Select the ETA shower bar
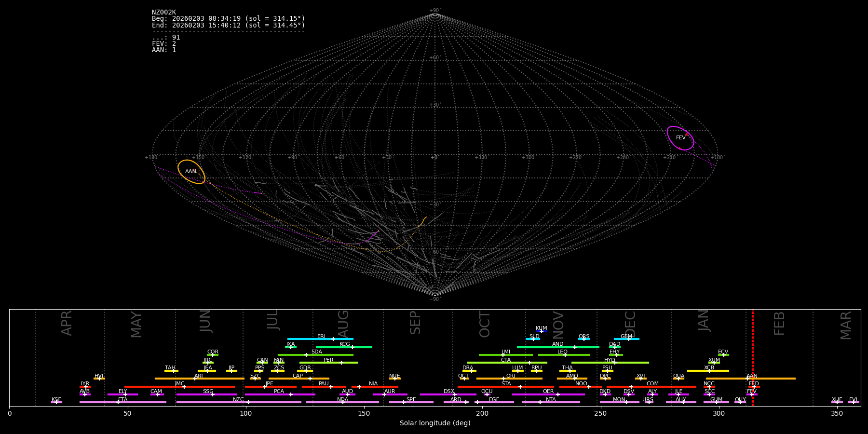This screenshot has width=868, height=434. [123, 402]
